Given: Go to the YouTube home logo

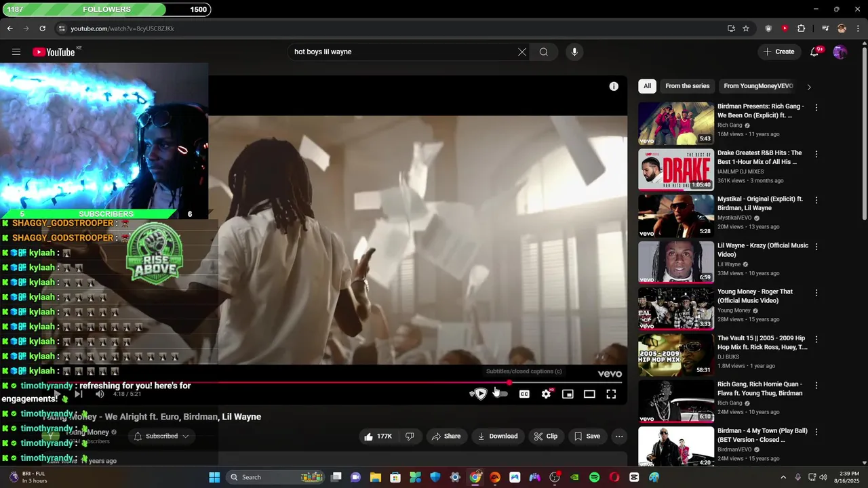Looking at the screenshot, I should [x=54, y=52].
